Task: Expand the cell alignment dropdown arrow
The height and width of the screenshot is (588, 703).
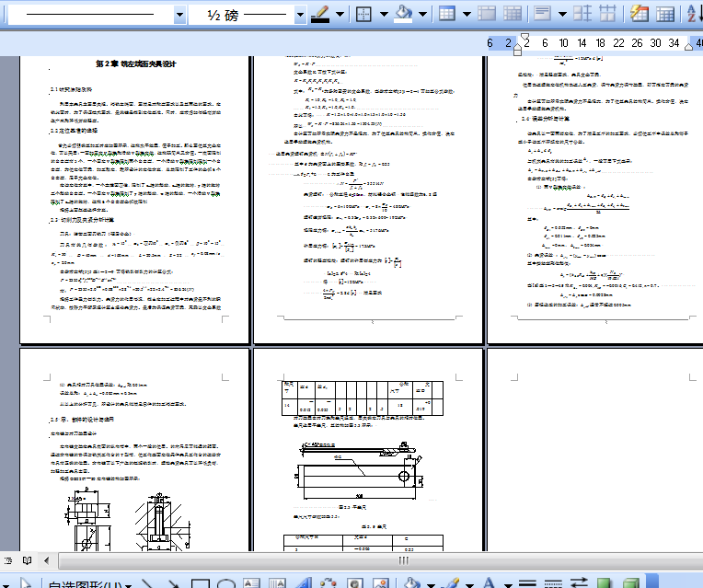Action: 562,15
